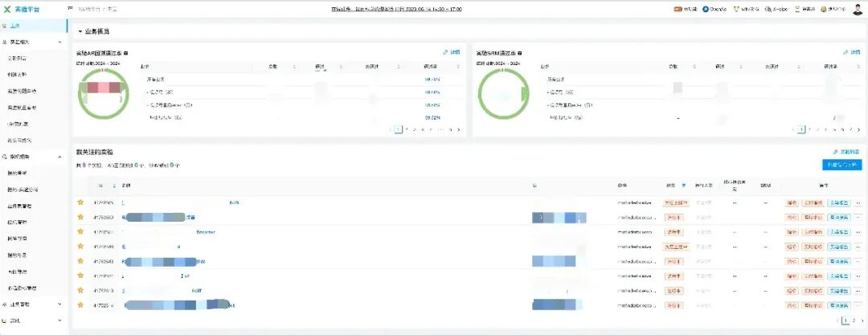Go to next page in AB card

(458, 129)
